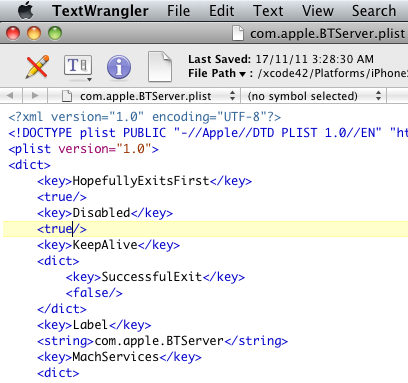Open the Edit menu
This screenshot has height=383, width=408.
(x=221, y=11)
